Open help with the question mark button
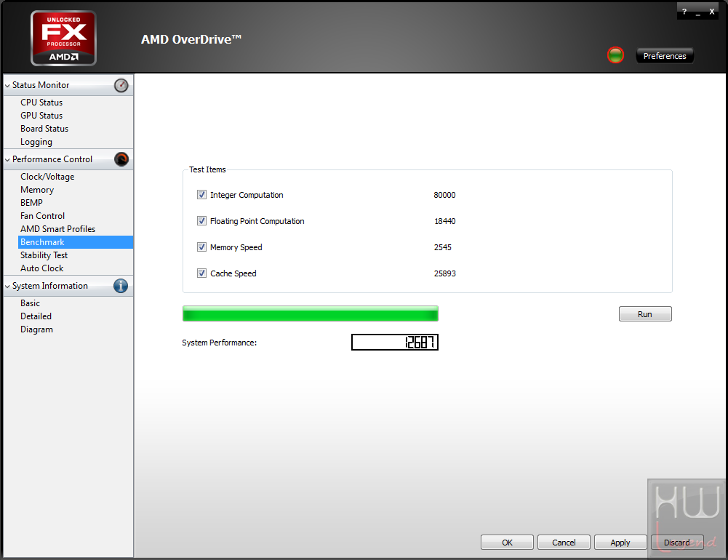 tap(684, 12)
